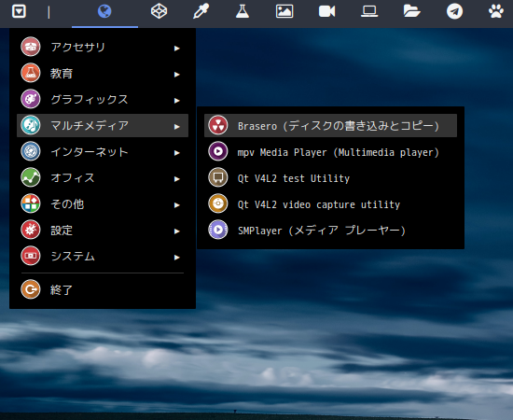The width and height of the screenshot is (513, 420).
Task: Click the グラフィックス palette icon
Action: (x=31, y=99)
